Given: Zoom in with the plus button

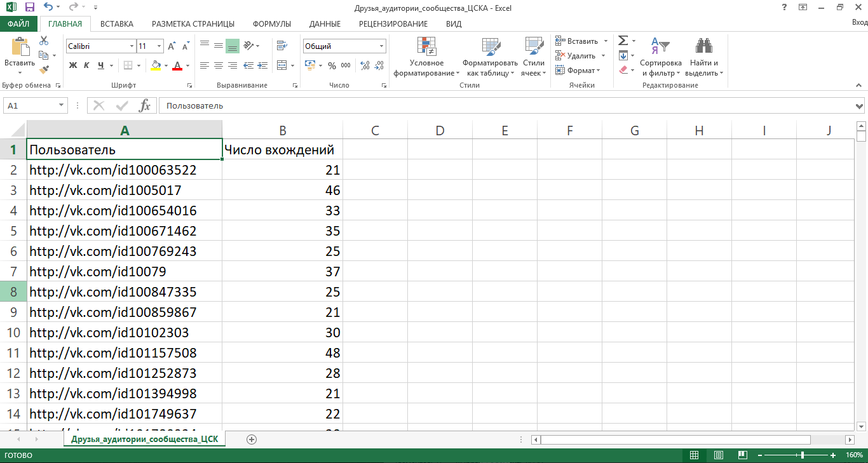Looking at the screenshot, I should click(x=833, y=455).
